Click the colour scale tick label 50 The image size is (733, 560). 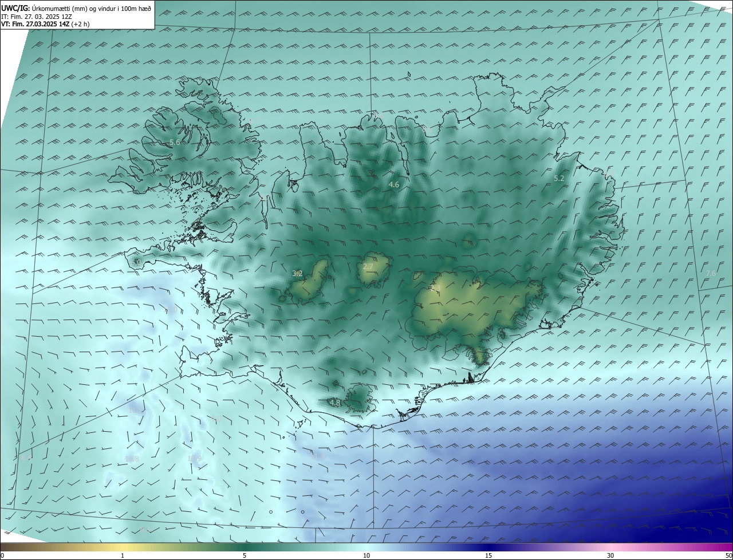point(728,555)
